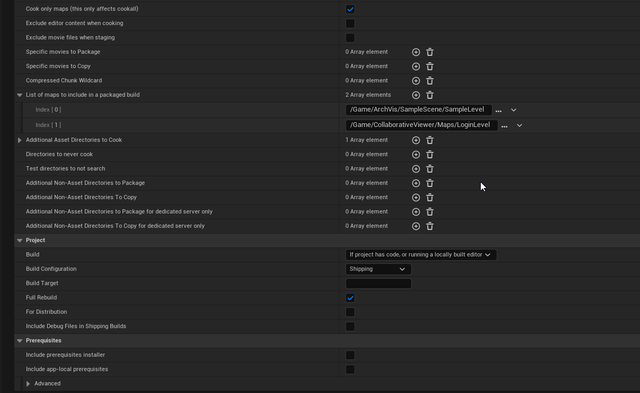Click the Compressed Chunk Wildcard label
The image size is (640, 393).
coord(64,80)
